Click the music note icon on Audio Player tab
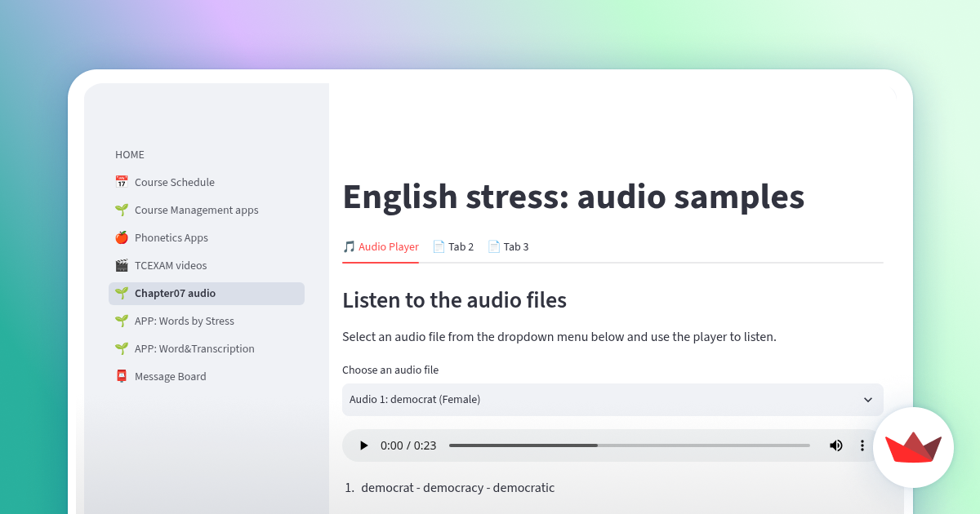This screenshot has height=514, width=980. pos(349,246)
